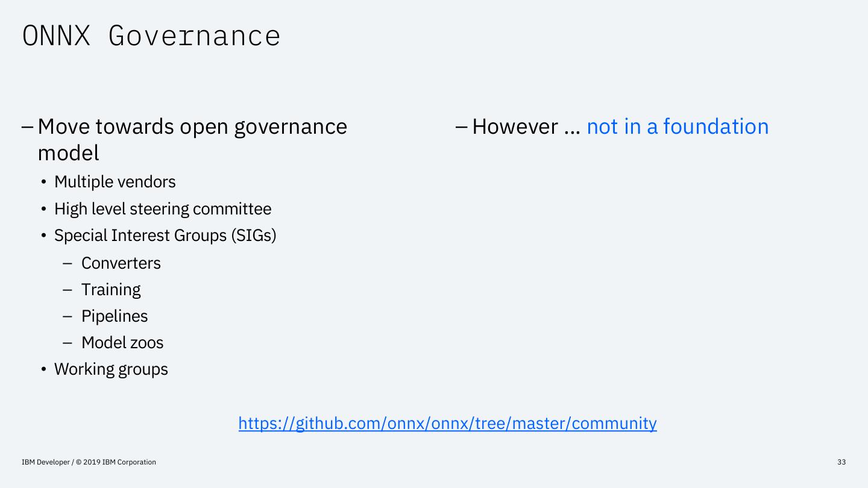868x488 pixels.
Task: Select the 'Pipelines' sub-item
Action: pyautogui.click(x=115, y=316)
